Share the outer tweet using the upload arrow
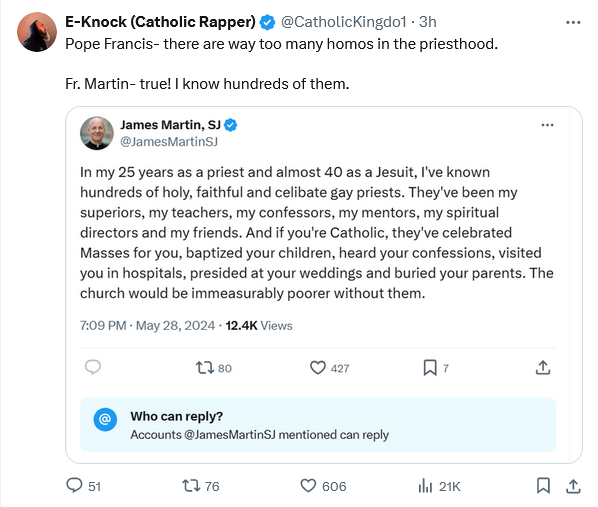The width and height of the screenshot is (598, 507). [x=573, y=486]
